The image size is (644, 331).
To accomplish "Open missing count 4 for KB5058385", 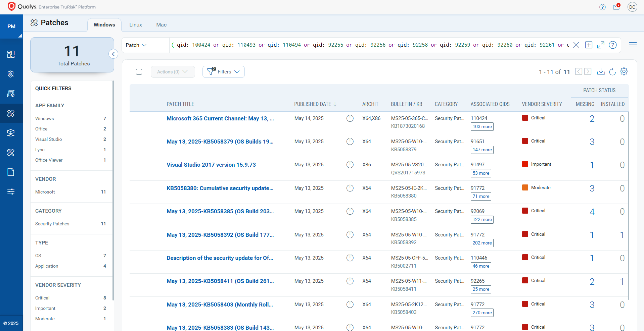I will tap(592, 212).
